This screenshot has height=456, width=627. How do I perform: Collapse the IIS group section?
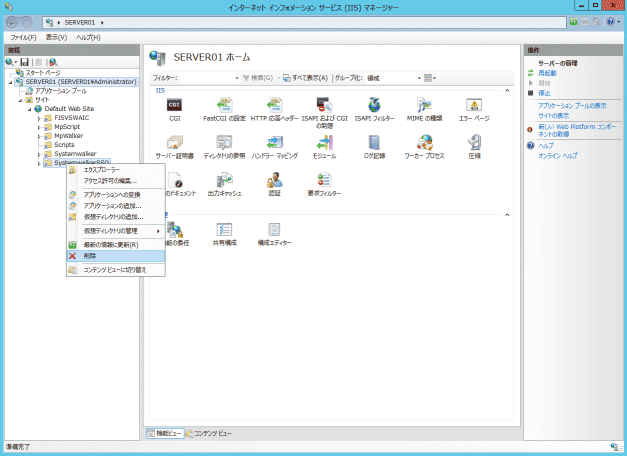pyautogui.click(x=507, y=91)
